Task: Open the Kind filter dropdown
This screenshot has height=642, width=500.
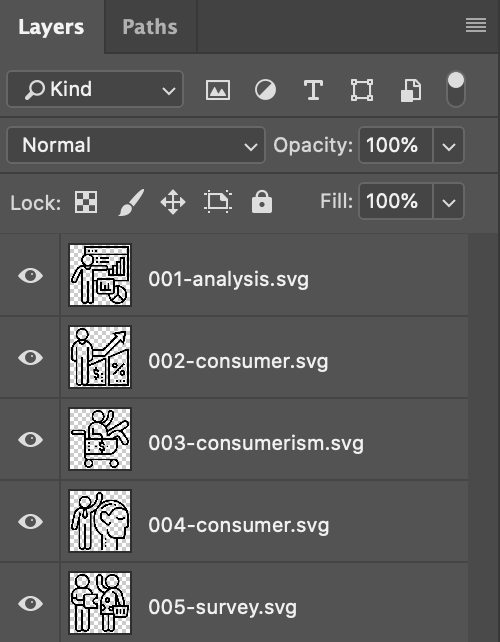Action: tap(95, 89)
